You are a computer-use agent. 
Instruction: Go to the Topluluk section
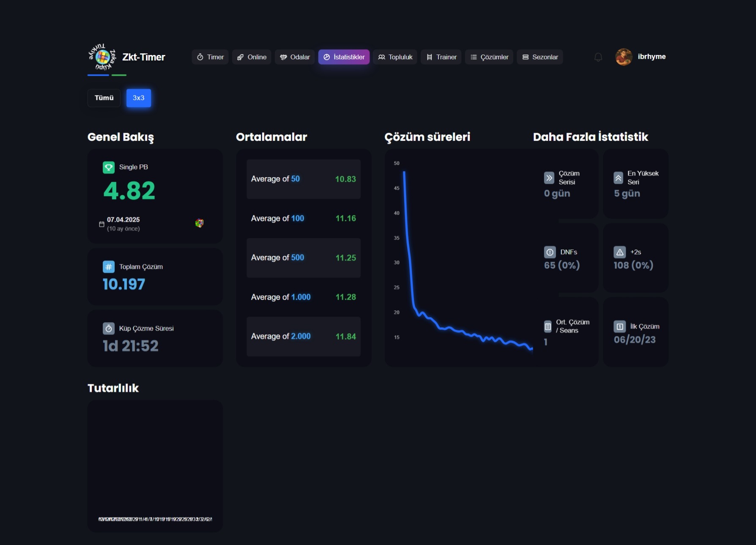(395, 57)
